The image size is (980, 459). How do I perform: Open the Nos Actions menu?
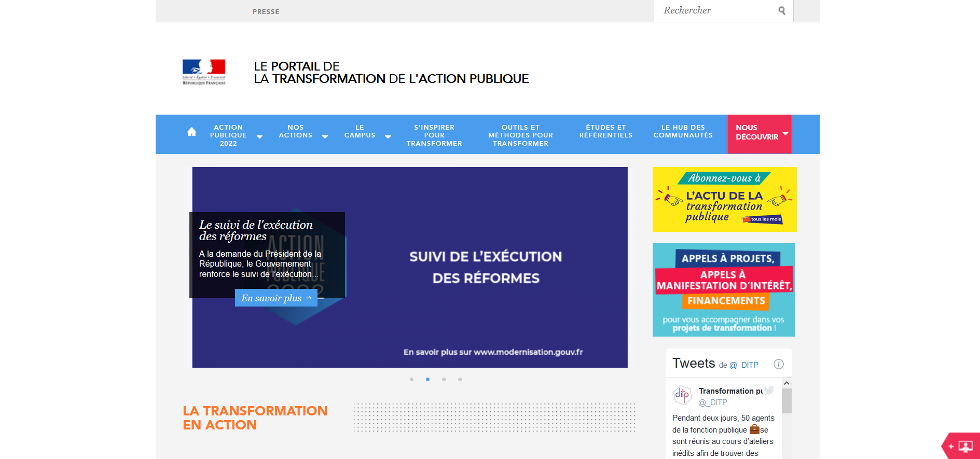point(296,131)
